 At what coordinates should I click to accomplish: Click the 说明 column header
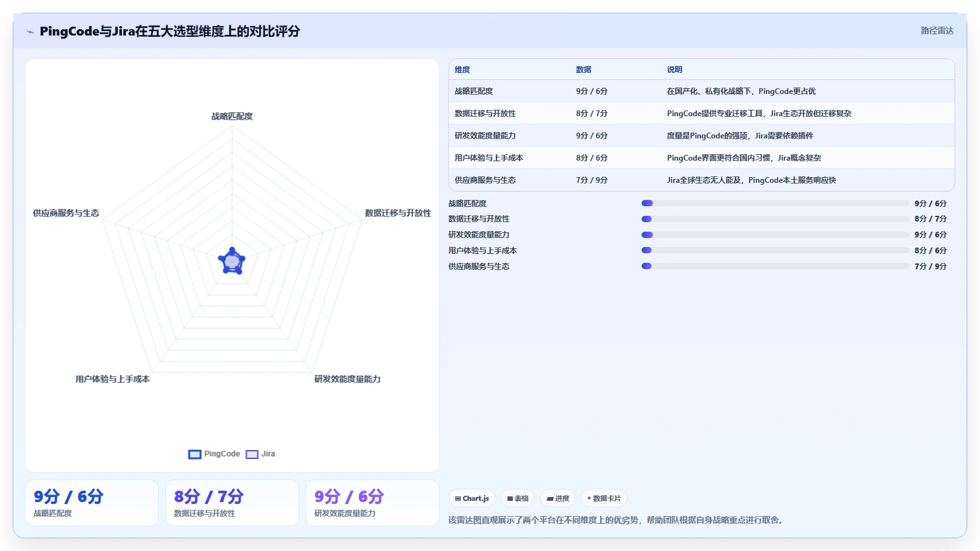tap(675, 70)
